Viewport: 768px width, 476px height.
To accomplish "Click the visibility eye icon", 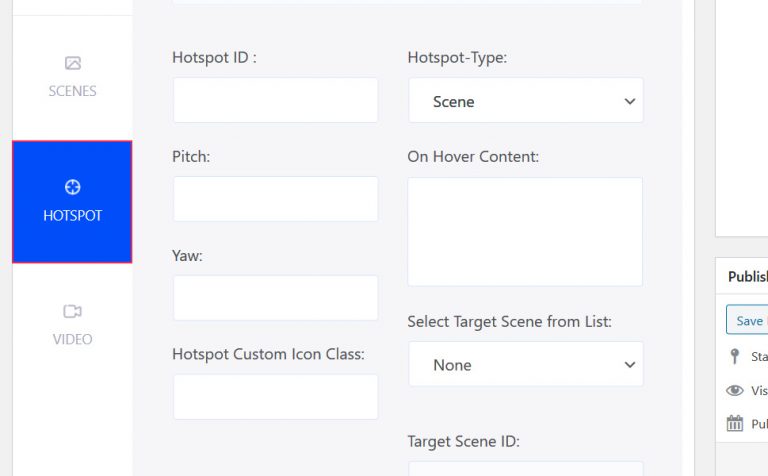I will (735, 390).
